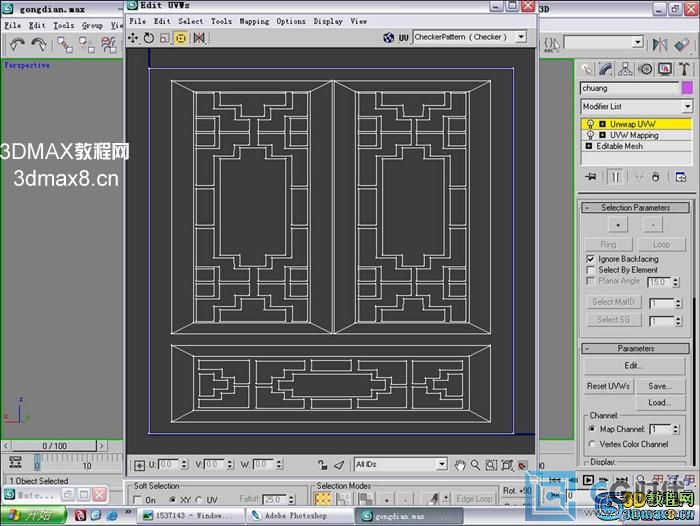
Task: Toggle Show End Result icon below modifier stack
Action: tap(615, 177)
